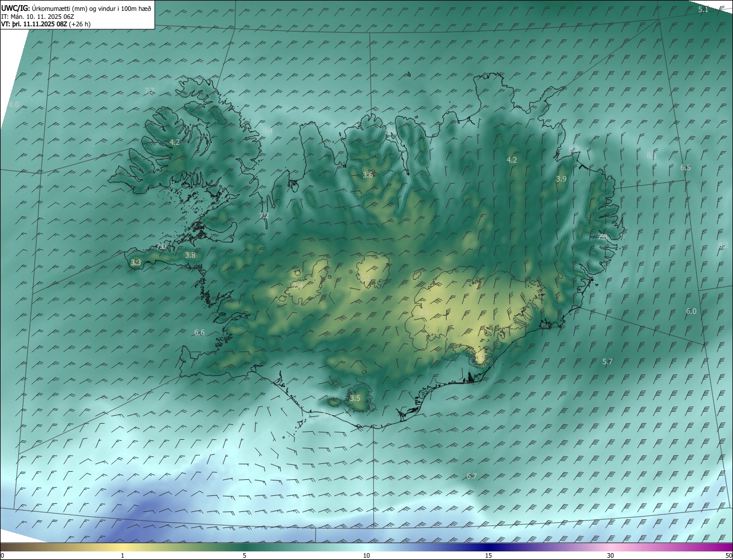Click the 5.1 value label

coord(703,10)
